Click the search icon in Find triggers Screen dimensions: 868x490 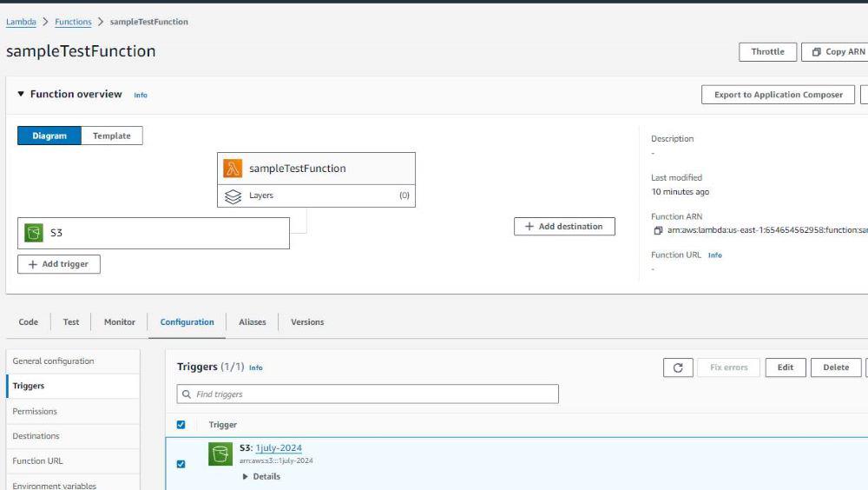click(x=187, y=394)
